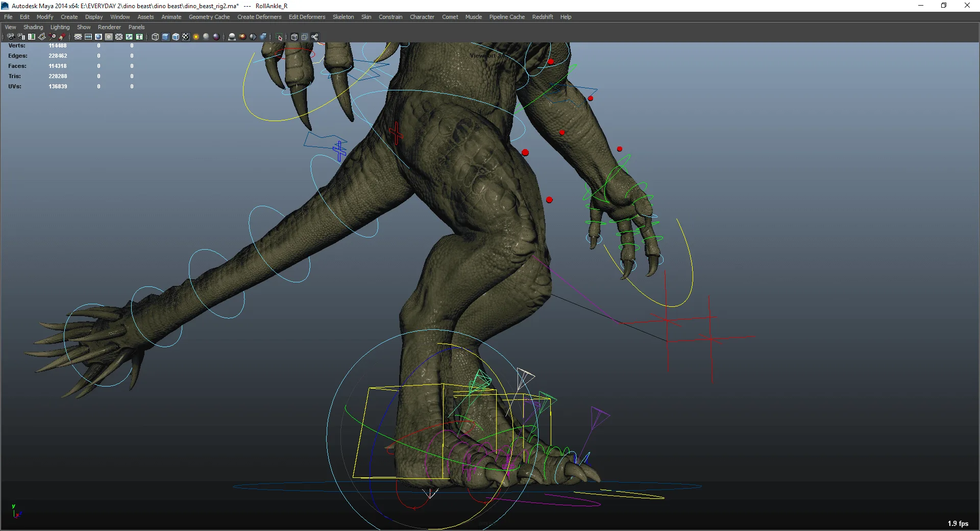Toggle the Resolution Gate display

point(99,37)
